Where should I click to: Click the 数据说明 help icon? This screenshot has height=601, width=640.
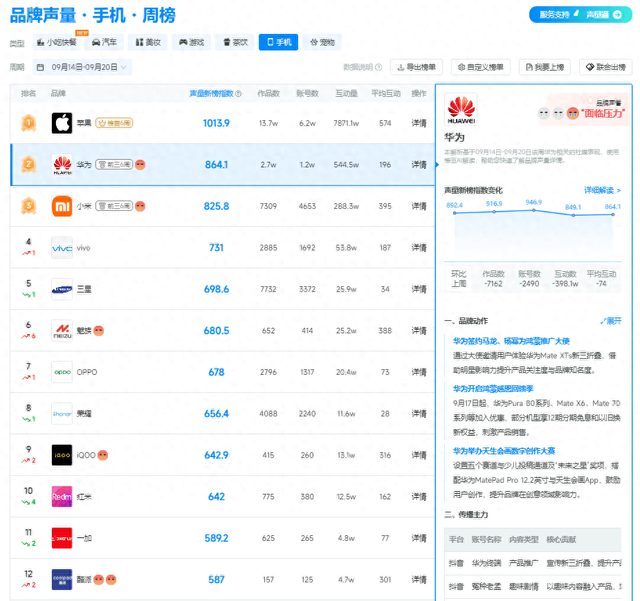coord(378,67)
